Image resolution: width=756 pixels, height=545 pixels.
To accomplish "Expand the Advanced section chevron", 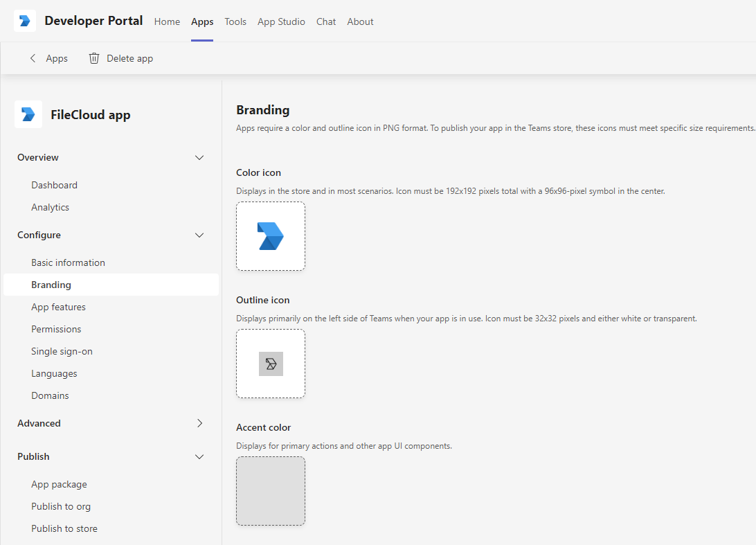I will (x=199, y=423).
